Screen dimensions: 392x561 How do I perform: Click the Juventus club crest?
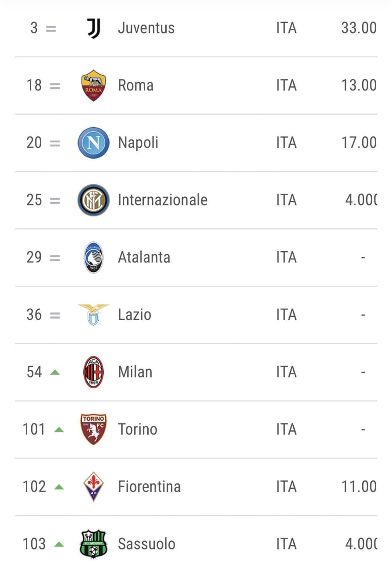(x=93, y=28)
